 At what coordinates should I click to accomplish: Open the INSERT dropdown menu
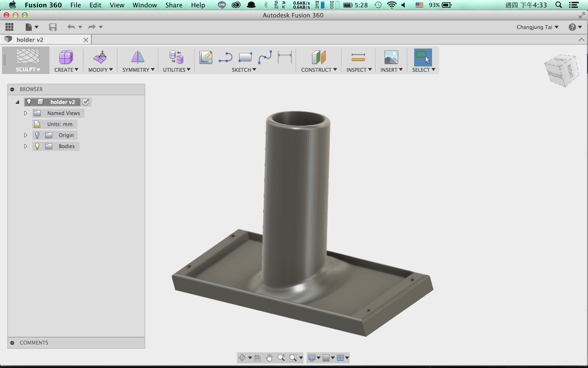tap(391, 70)
